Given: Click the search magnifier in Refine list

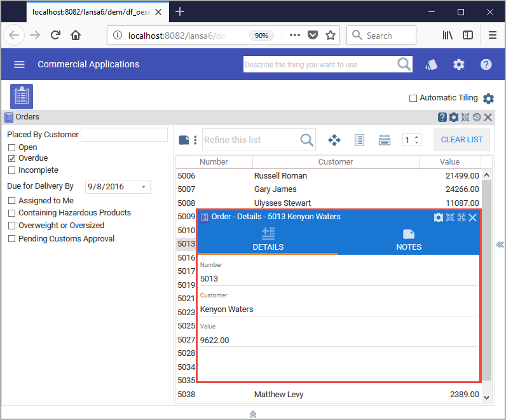Looking at the screenshot, I should pyautogui.click(x=306, y=140).
